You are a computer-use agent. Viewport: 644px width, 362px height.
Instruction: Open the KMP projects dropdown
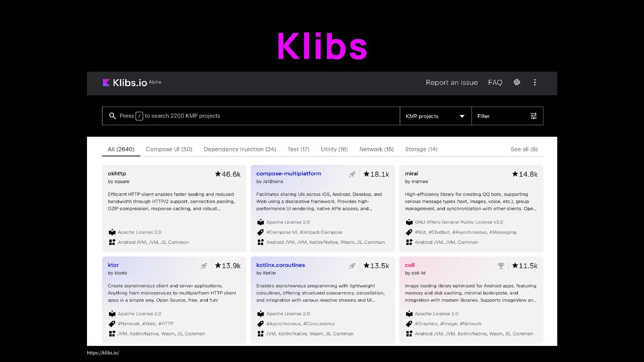[x=435, y=116]
